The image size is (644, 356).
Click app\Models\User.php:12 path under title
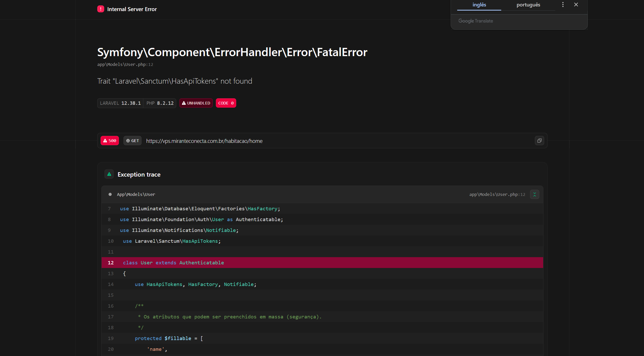point(125,64)
